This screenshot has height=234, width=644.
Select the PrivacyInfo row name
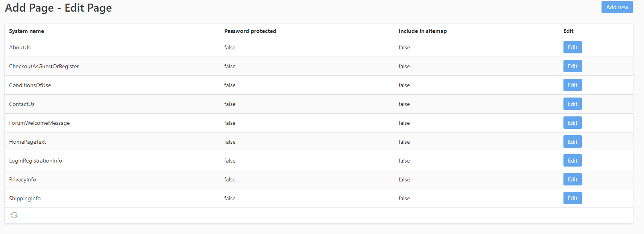[x=22, y=179]
